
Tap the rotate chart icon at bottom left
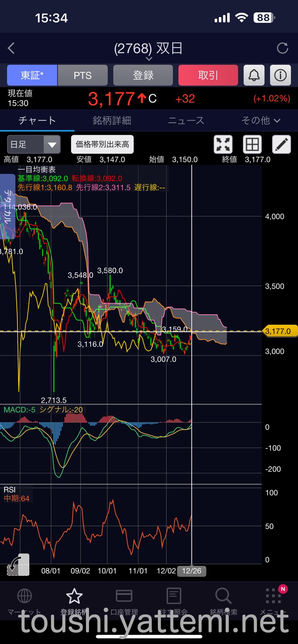18,565
